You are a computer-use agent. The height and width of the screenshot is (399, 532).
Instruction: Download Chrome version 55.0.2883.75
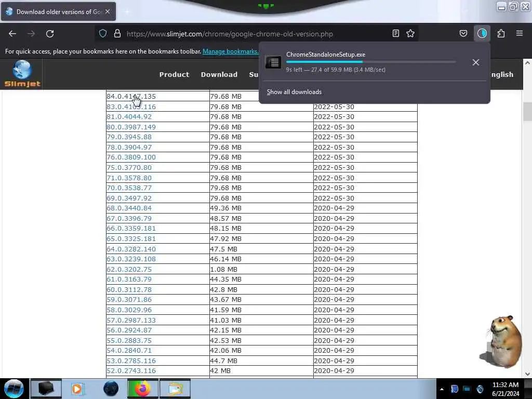pyautogui.click(x=129, y=340)
